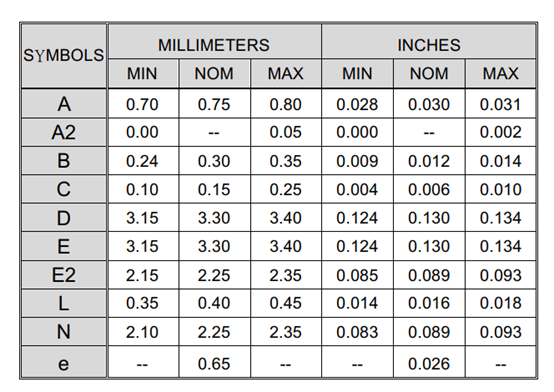Click the 2.10 min value for N
Image resolution: width=554 pixels, height=392 pixels.
point(142,332)
